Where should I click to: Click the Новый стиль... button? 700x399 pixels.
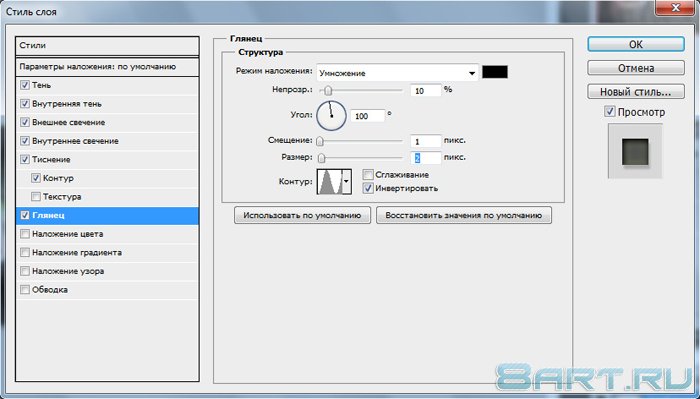[x=636, y=92]
